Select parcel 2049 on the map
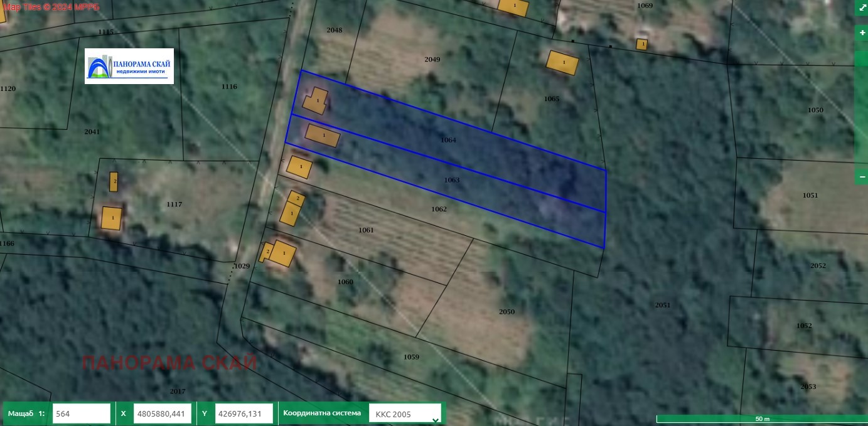The height and width of the screenshot is (426, 868). click(x=432, y=60)
